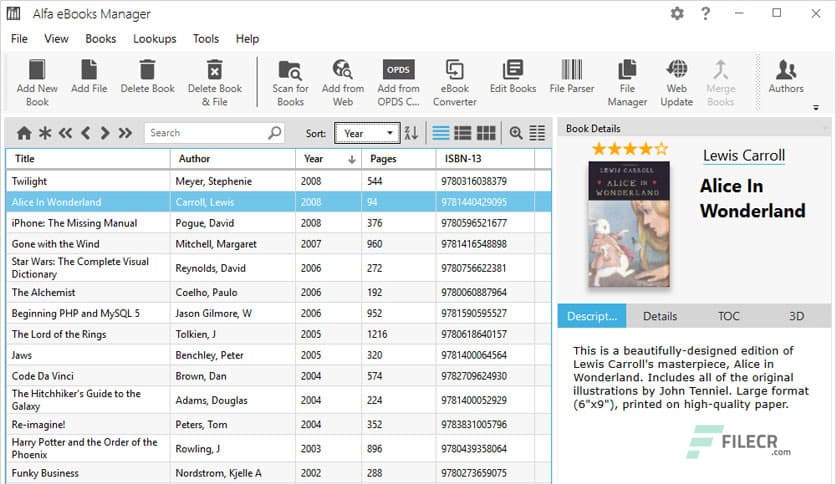Open the Help menu
This screenshot has width=836, height=484.
coord(247,39)
